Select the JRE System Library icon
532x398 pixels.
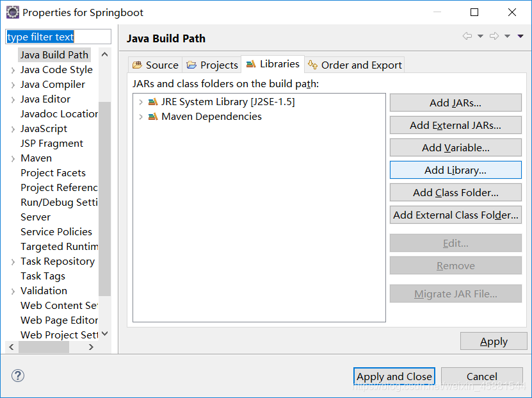coord(153,101)
